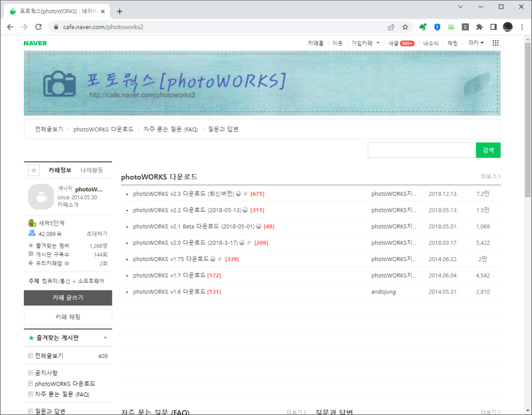Open photoWORKS v1.7 다운로드 post

coord(169,275)
